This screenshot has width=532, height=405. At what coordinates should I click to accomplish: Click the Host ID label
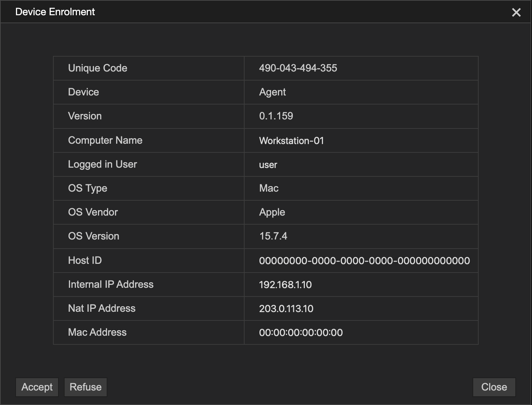(x=85, y=261)
